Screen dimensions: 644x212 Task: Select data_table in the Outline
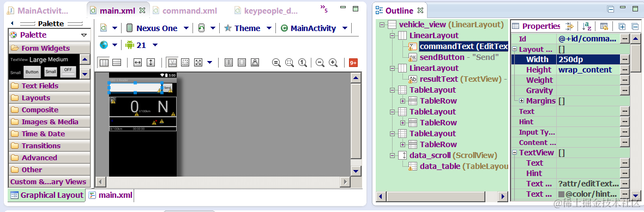(459, 166)
